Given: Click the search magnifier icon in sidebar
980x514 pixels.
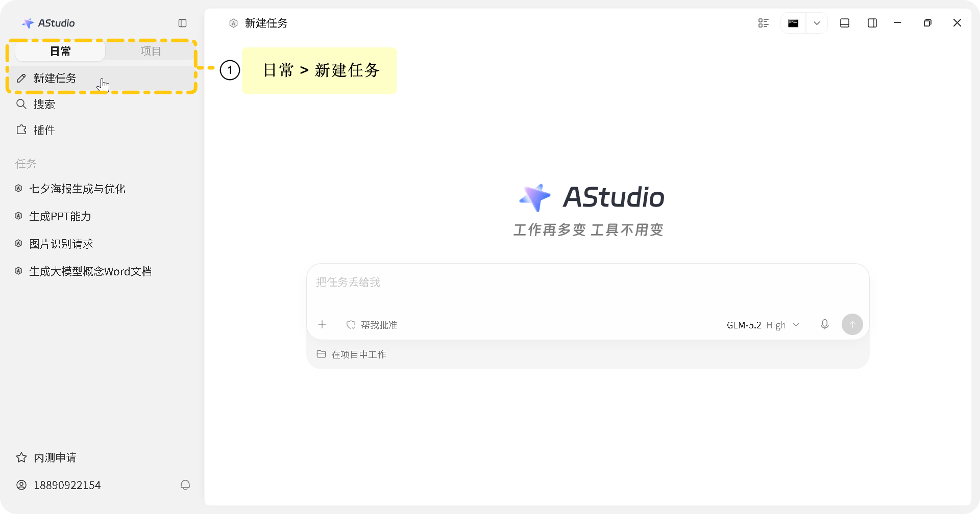Looking at the screenshot, I should point(21,104).
